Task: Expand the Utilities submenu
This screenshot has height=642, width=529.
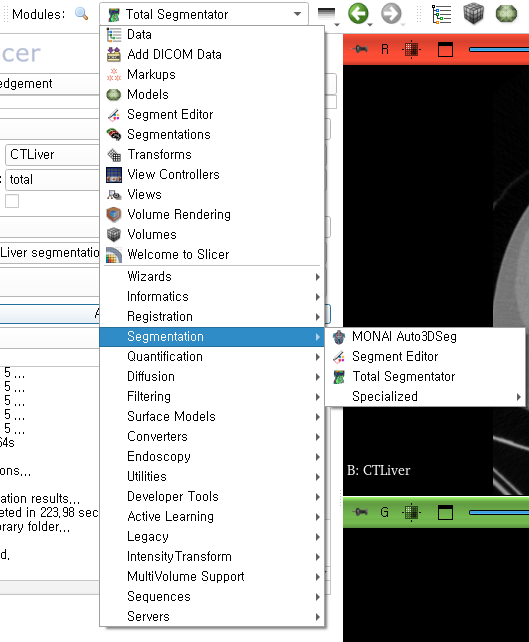Action: pos(212,477)
